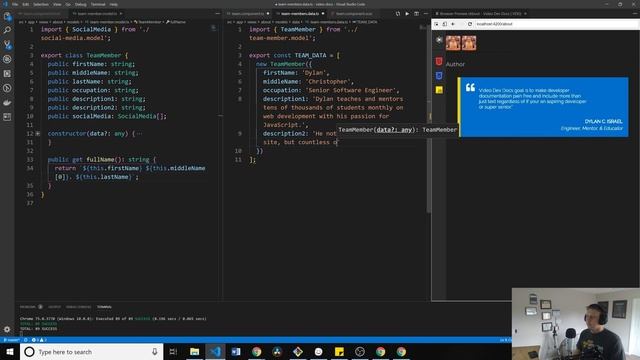Expand the folded constructor on line 12
This screenshot has width=640, height=360.
pos(38,133)
